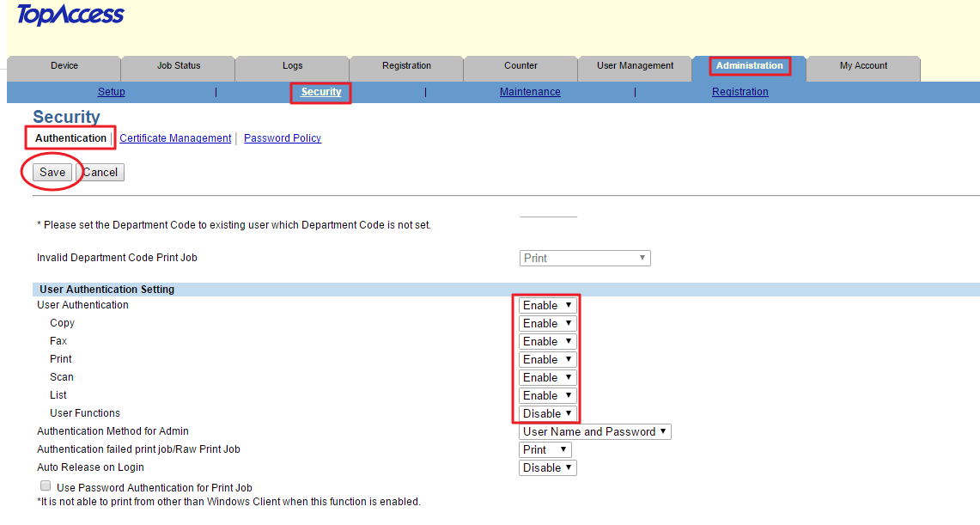
Task: Switch to the Job Status tab
Action: pos(177,65)
